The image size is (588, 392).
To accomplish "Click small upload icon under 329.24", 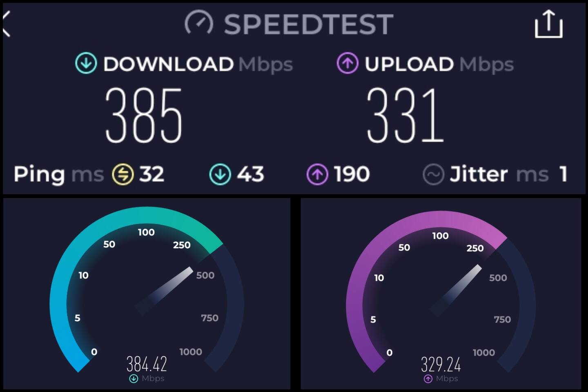I will coord(428,379).
